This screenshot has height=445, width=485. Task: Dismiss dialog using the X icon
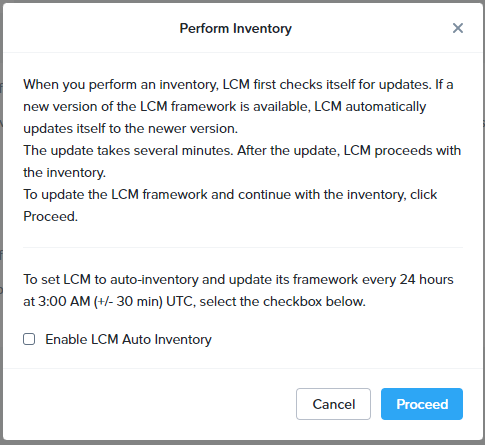click(x=458, y=28)
